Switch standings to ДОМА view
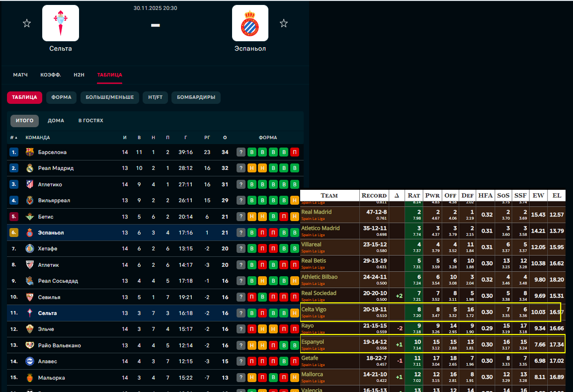Image resolution: width=573 pixels, height=392 pixels. [56, 121]
